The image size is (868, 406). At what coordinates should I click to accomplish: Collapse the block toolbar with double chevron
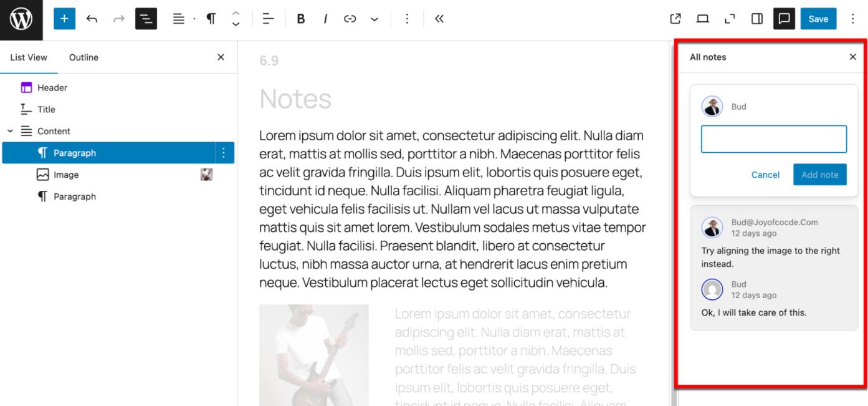pos(439,19)
